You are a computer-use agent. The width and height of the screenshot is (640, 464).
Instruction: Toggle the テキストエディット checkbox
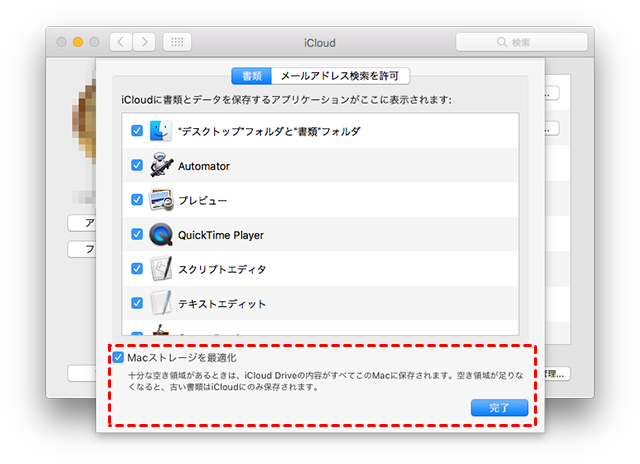(x=137, y=303)
